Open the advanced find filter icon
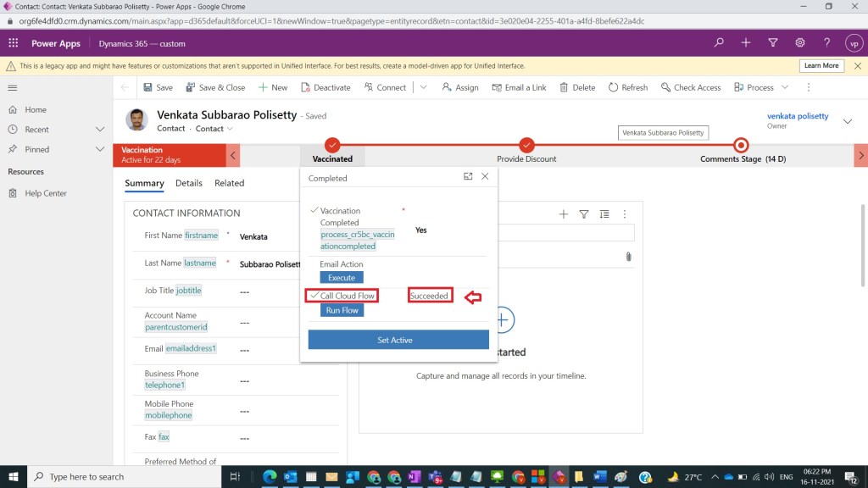The width and height of the screenshot is (868, 488). (773, 43)
